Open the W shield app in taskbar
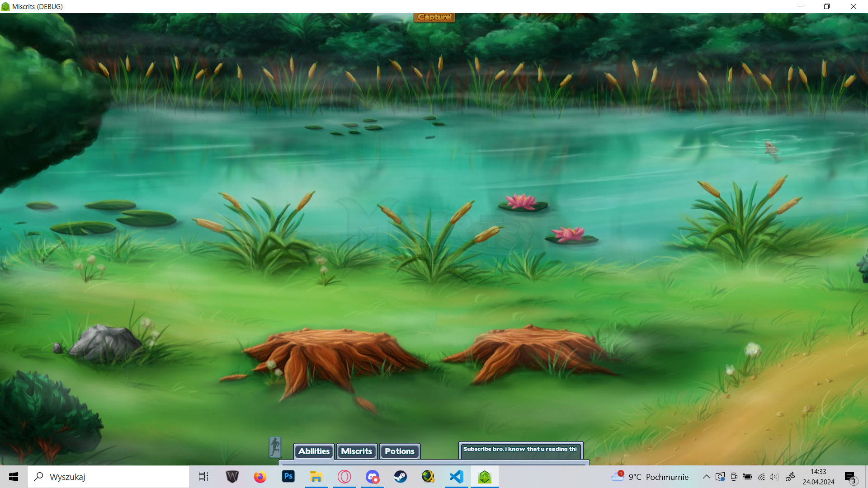868x488 pixels. pyautogui.click(x=232, y=477)
